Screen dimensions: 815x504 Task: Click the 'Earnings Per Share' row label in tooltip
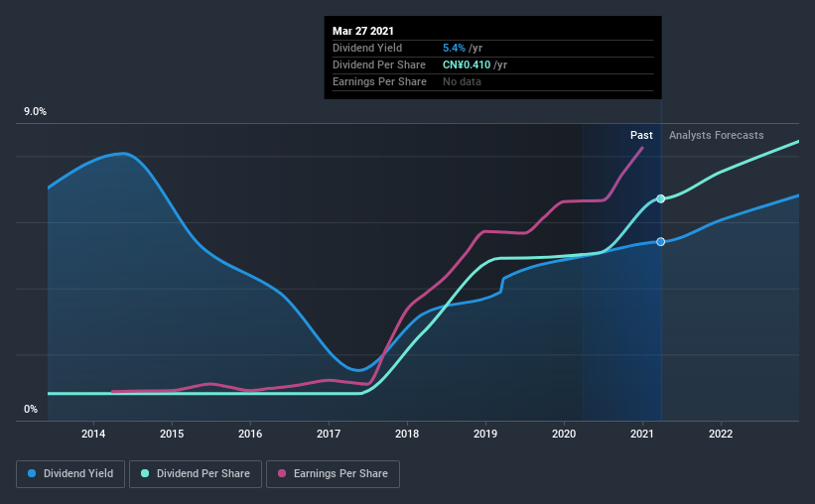coord(379,81)
